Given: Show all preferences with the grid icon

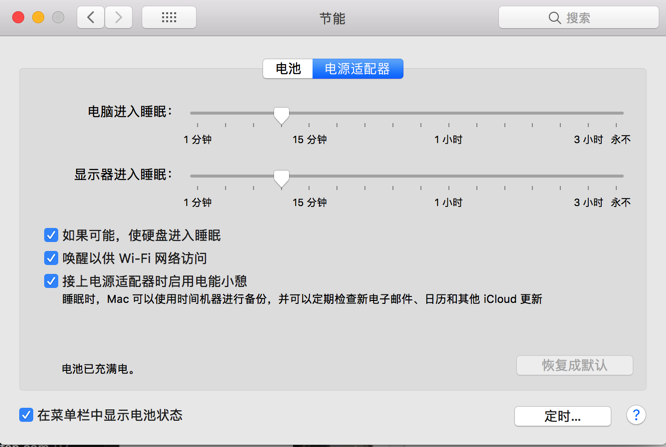Looking at the screenshot, I should click(x=169, y=17).
